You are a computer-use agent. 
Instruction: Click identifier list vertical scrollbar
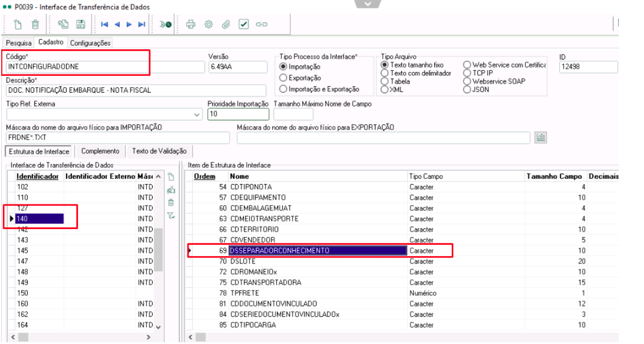158,250
